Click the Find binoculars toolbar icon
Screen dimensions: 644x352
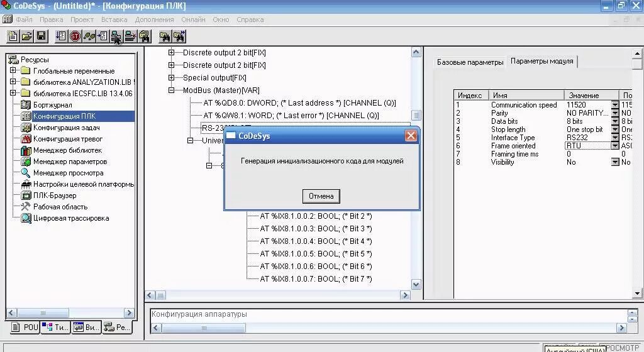[x=165, y=36]
